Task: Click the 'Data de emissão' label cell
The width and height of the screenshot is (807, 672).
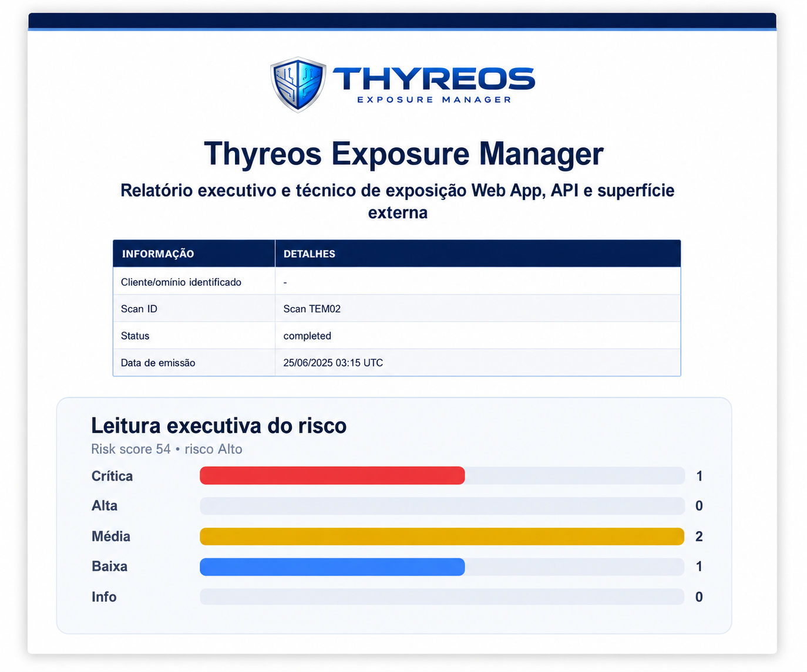Action: click(194, 363)
